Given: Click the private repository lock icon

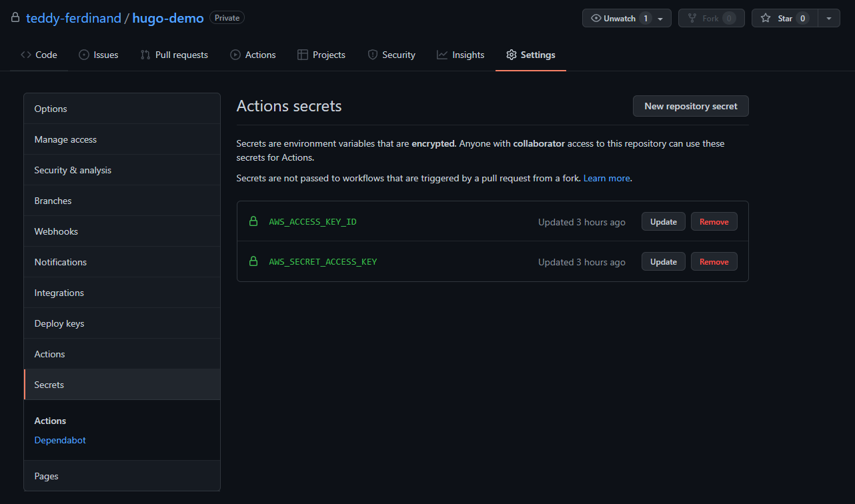Looking at the screenshot, I should 15,18.
